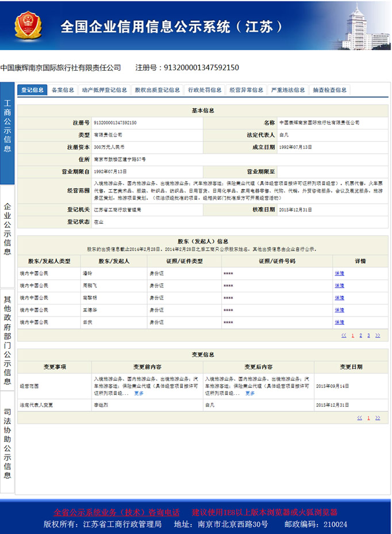Click the 有限责任公司 type value

(108, 135)
